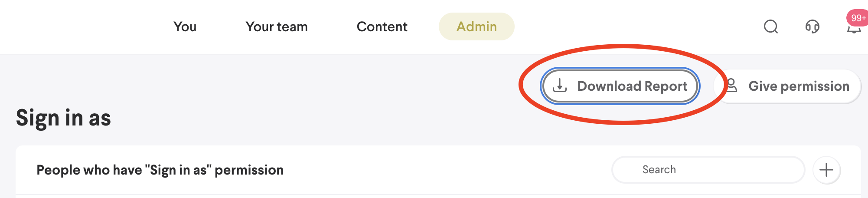Open the Your team tab
This screenshot has height=198, width=868.
click(277, 27)
